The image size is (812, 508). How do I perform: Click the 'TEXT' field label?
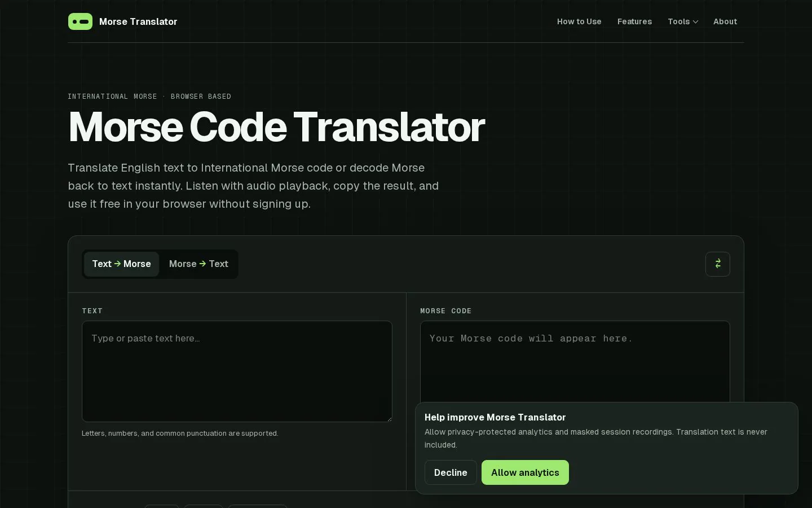[x=92, y=311]
